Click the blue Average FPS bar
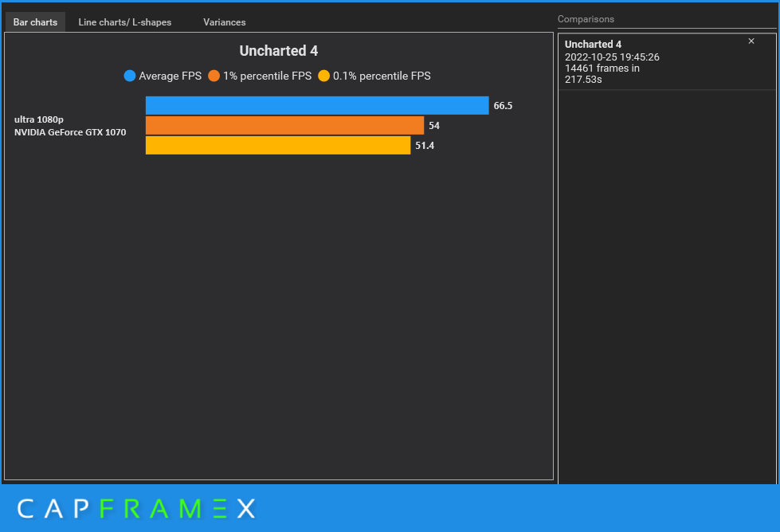The image size is (780, 532). pos(317,105)
